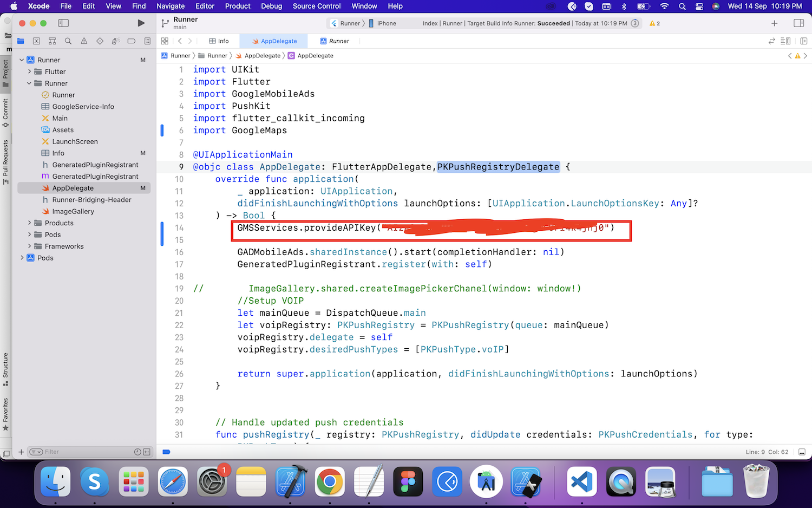This screenshot has width=812, height=508.
Task: Open the Product menu
Action: pyautogui.click(x=238, y=6)
